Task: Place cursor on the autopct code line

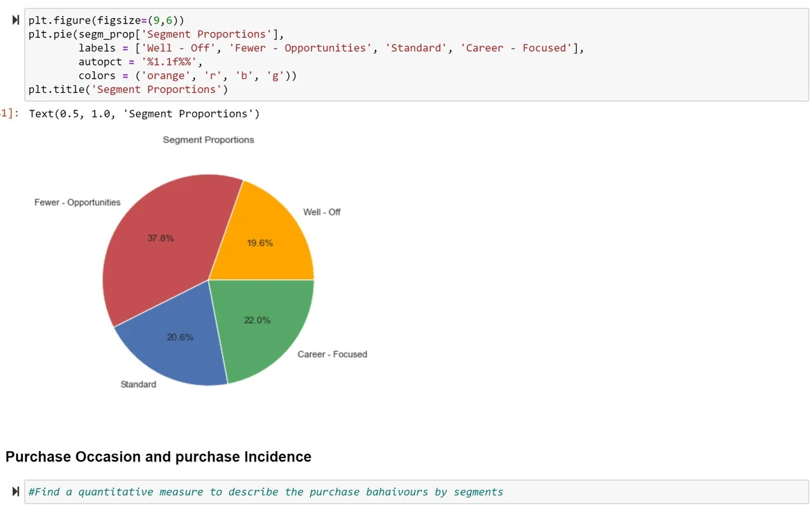Action: pos(140,62)
